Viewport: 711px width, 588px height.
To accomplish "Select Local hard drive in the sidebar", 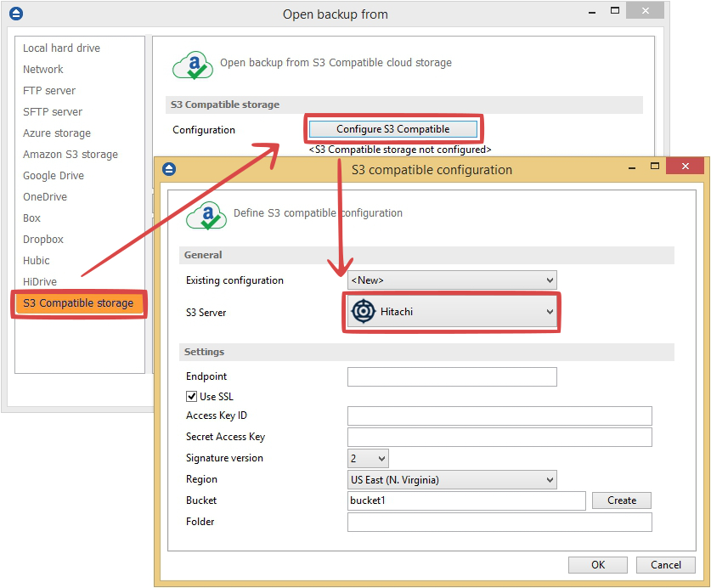I will 62,48.
